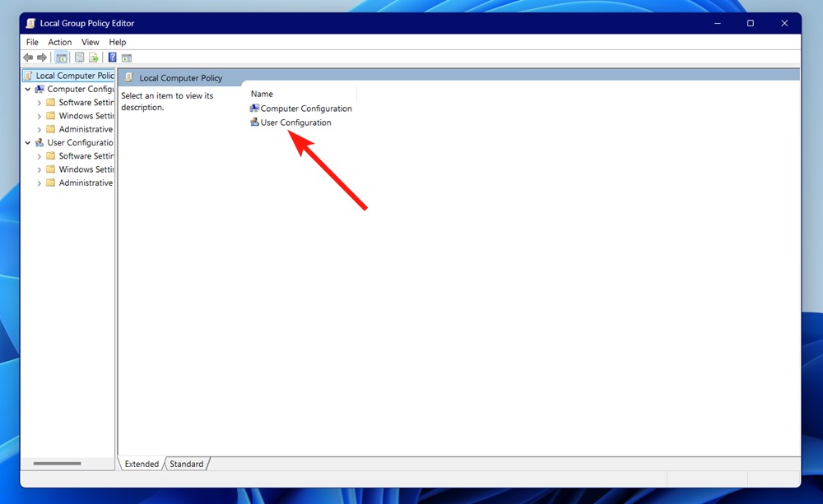Click the Properties toolbar icon
The height and width of the screenshot is (504, 823).
click(79, 58)
